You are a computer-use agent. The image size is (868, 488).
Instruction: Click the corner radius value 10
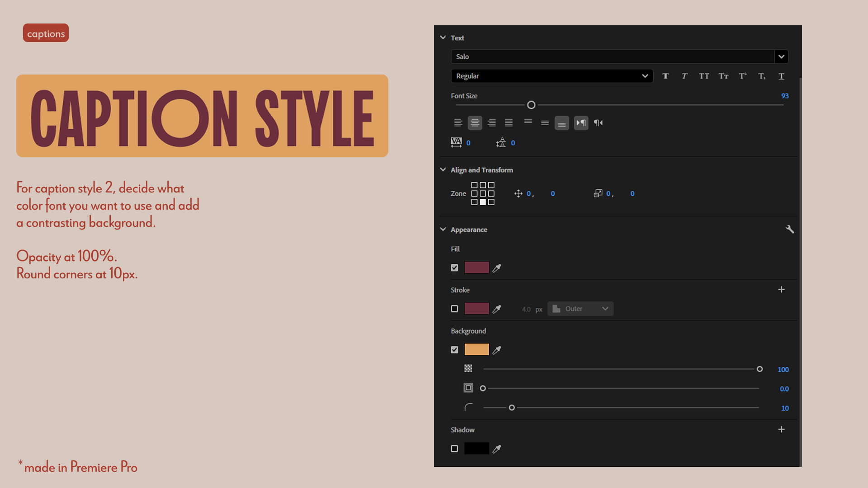tap(785, 408)
